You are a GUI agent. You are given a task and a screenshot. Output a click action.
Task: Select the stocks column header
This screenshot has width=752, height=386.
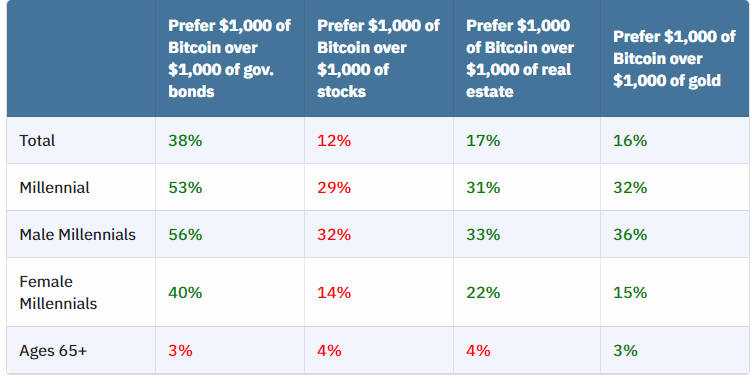click(x=378, y=58)
